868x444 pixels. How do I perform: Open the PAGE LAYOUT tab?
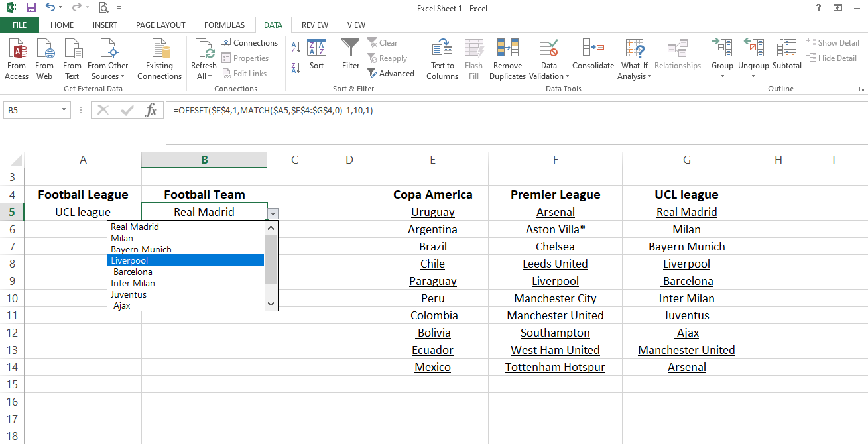point(160,25)
